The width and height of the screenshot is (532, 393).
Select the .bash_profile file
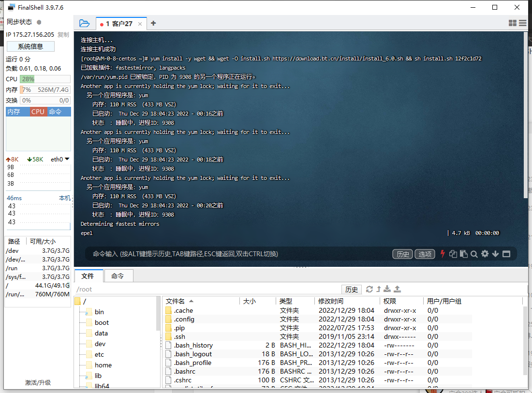tap(317, 363)
